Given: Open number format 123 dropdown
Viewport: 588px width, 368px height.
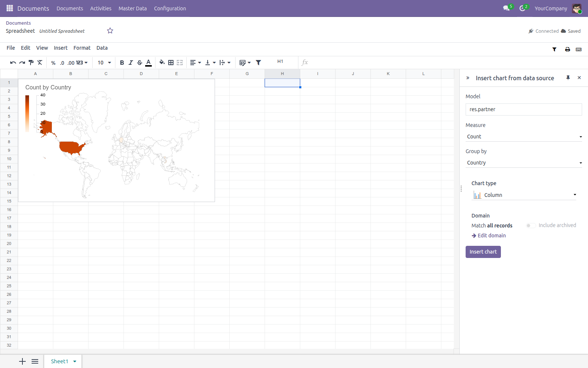Looking at the screenshot, I should click(82, 63).
